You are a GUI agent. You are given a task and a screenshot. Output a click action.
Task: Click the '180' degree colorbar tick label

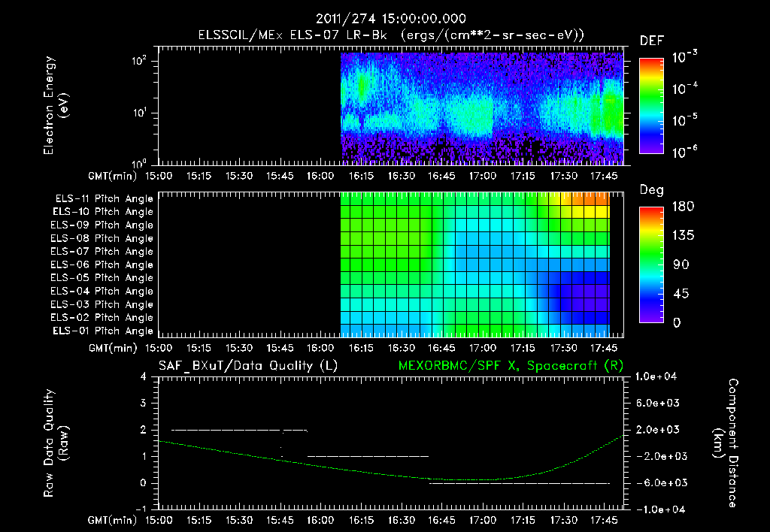click(683, 207)
